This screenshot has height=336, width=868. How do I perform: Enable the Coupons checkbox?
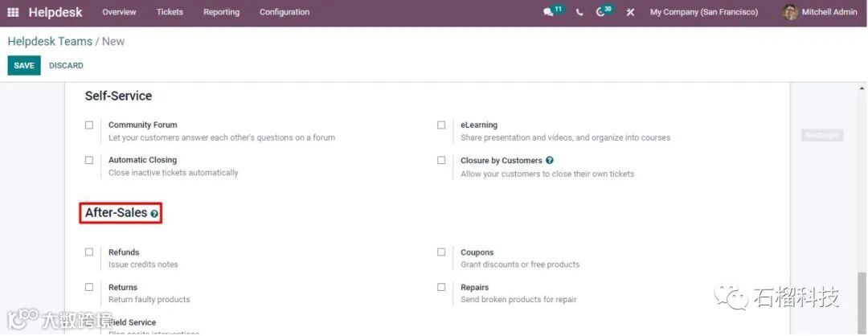[441, 252]
